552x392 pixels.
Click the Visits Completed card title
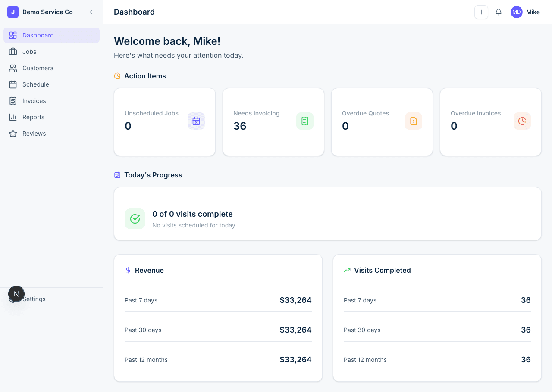383,270
